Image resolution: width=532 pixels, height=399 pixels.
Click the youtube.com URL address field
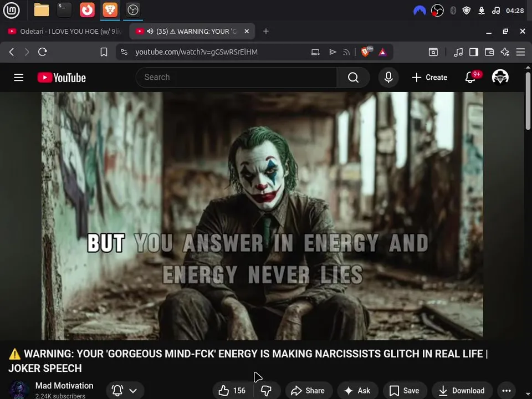[196, 52]
